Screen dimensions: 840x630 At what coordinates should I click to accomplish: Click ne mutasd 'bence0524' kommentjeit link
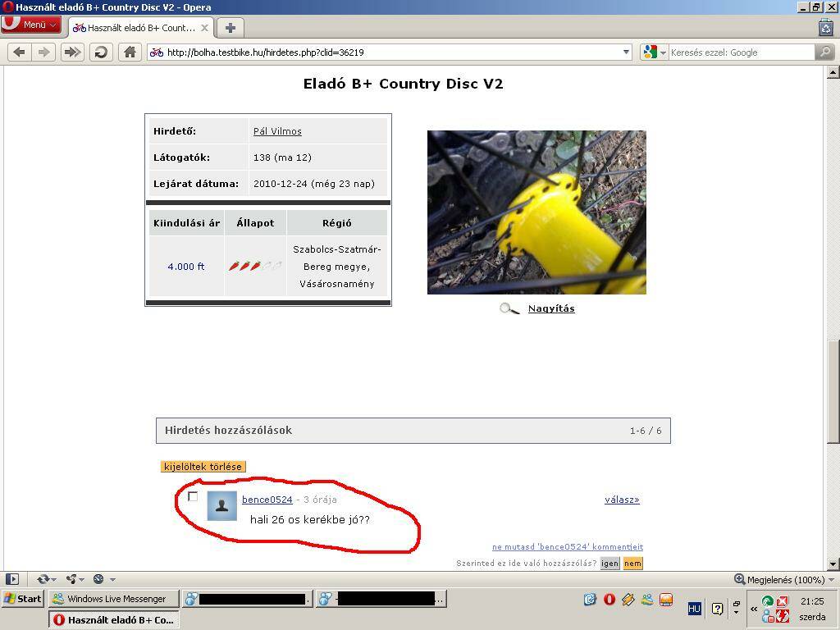point(568,547)
